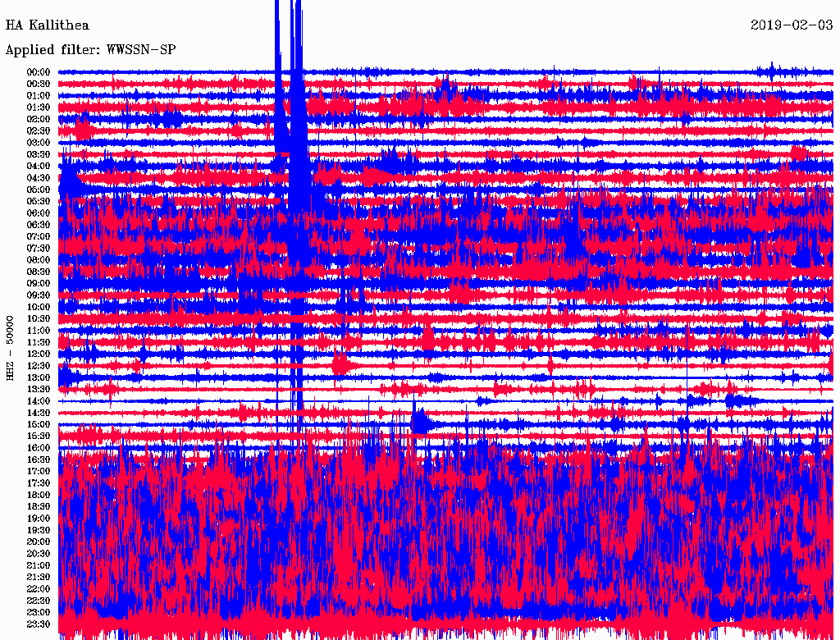Select the 10:30 time row label
The height and width of the screenshot is (640, 840).
point(39,319)
